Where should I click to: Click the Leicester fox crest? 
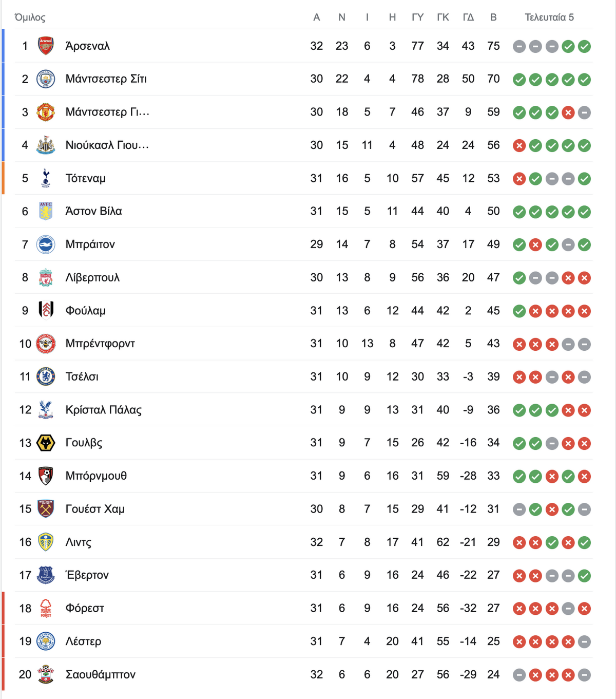(x=46, y=641)
